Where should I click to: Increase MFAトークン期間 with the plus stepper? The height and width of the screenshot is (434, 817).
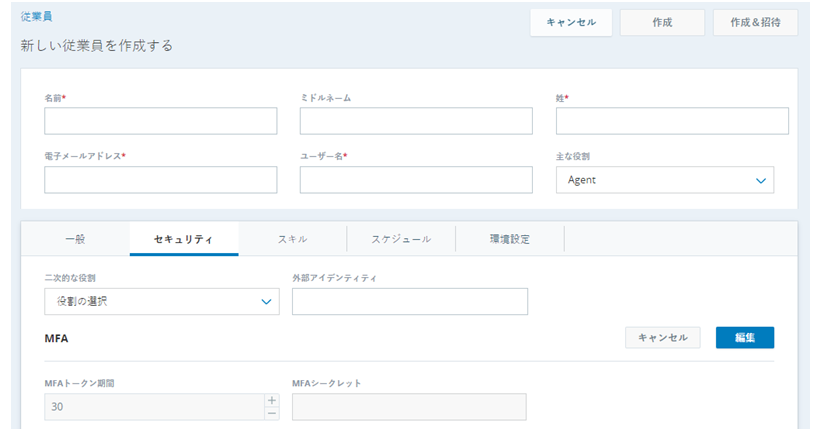coord(272,400)
